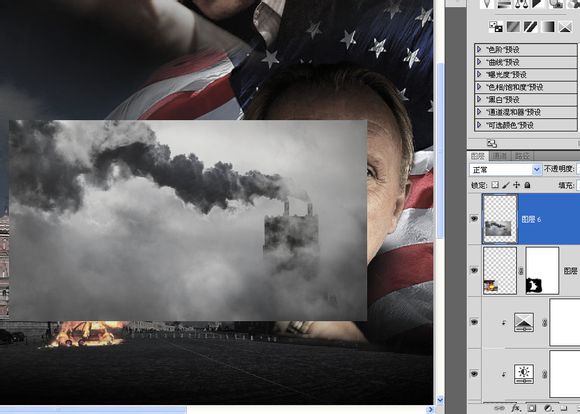Viewport: 580px width, 414px height.
Task: Expand the "黑白" presets group
Action: [479, 100]
